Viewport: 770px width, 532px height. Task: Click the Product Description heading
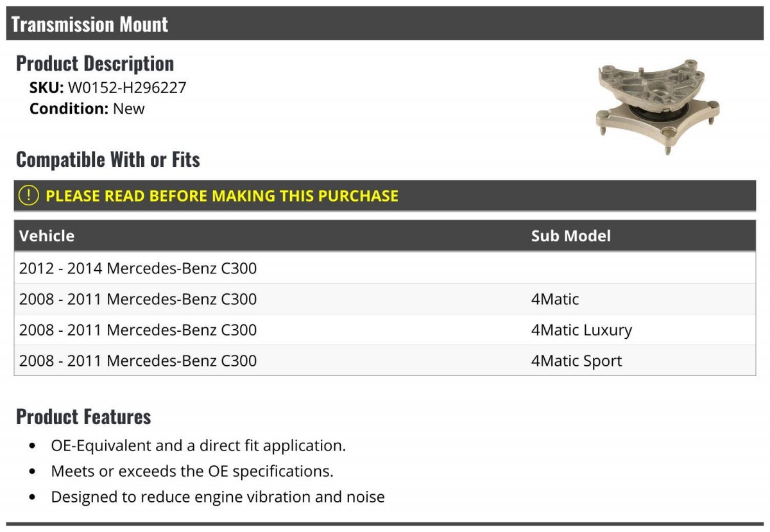[x=95, y=63]
